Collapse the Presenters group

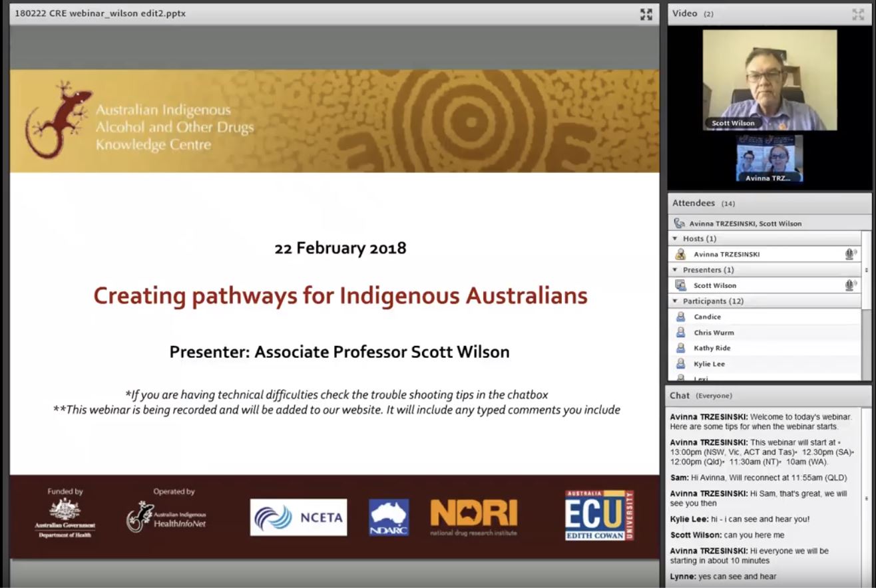(x=675, y=270)
